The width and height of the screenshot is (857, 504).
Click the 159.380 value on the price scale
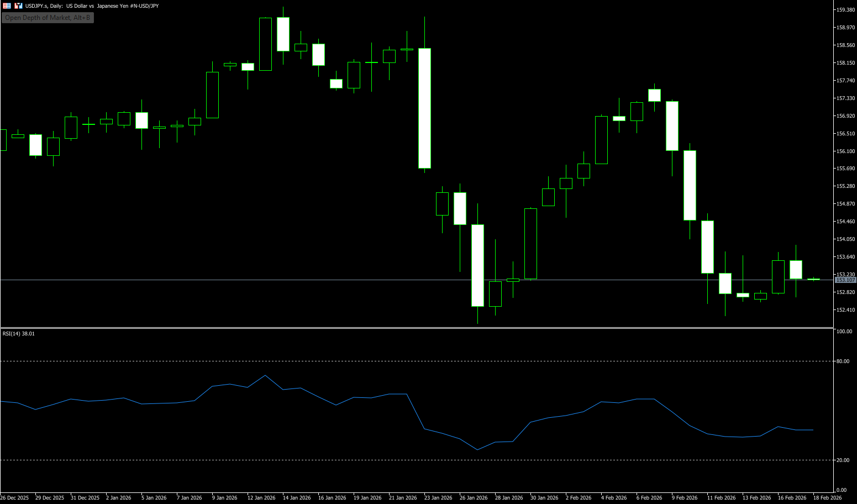point(845,10)
